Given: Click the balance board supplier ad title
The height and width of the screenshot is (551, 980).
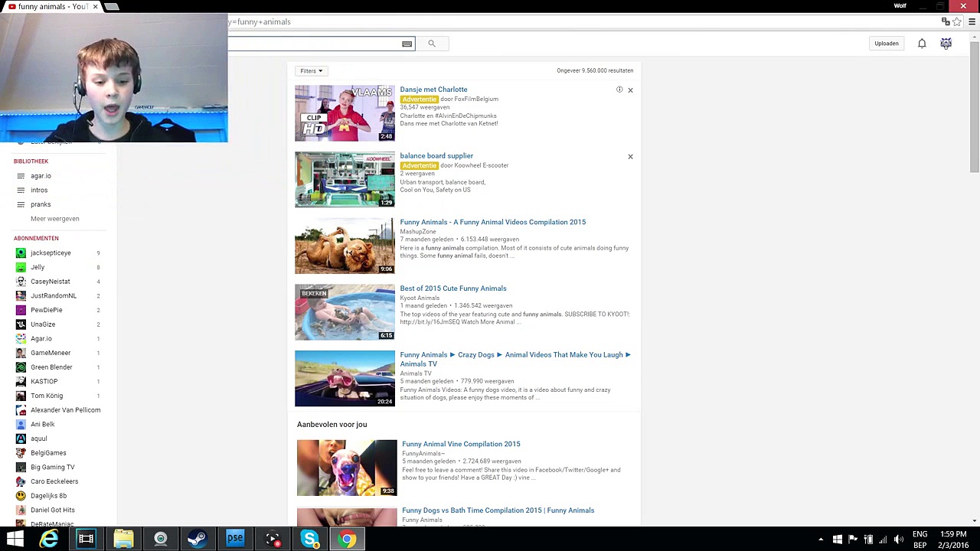Looking at the screenshot, I should click(x=436, y=156).
